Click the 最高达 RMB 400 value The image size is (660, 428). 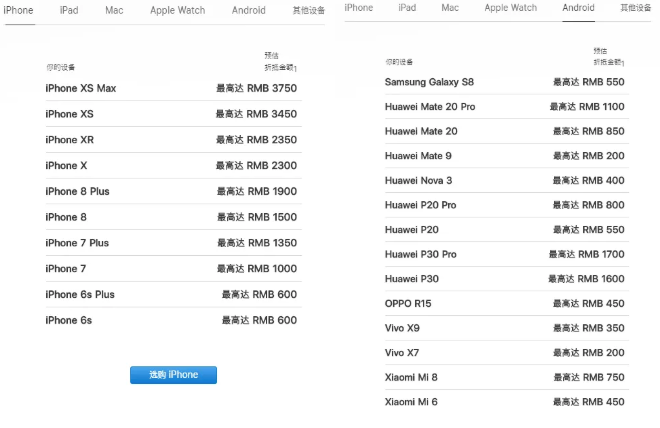point(588,181)
